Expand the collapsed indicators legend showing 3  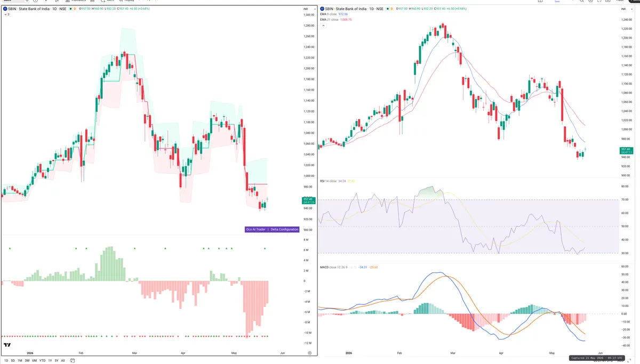[x=6, y=15]
